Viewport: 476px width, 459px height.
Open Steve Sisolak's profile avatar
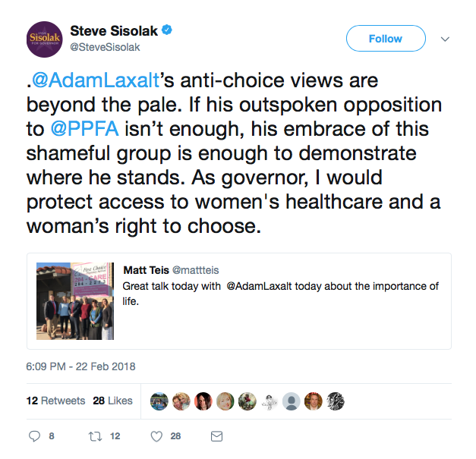click(42, 39)
